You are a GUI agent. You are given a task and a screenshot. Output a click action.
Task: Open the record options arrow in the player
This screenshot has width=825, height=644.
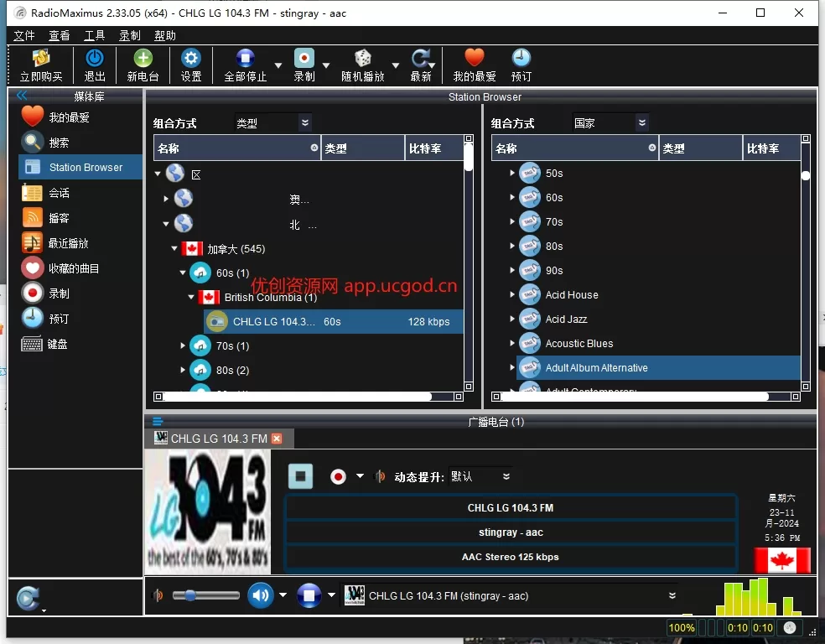[360, 476]
